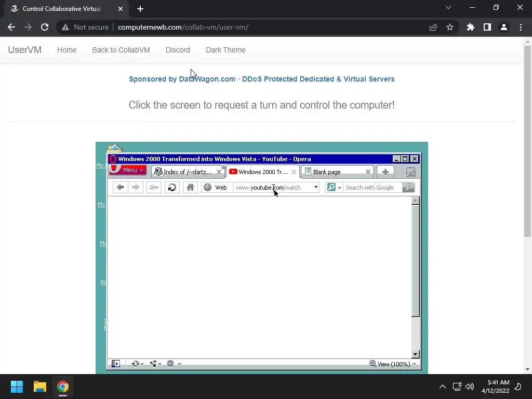Open Chrome share page icon
Screen dimensions: 532x399
point(433,27)
